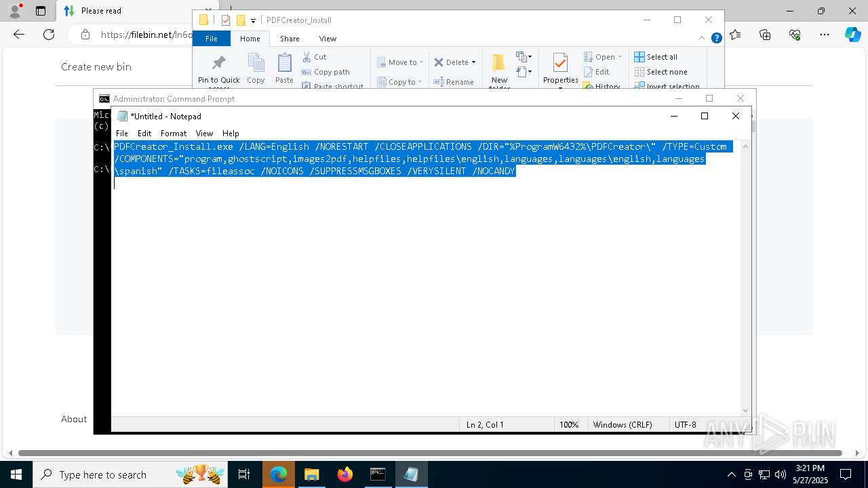Open Notepad Edit menu

144,134
